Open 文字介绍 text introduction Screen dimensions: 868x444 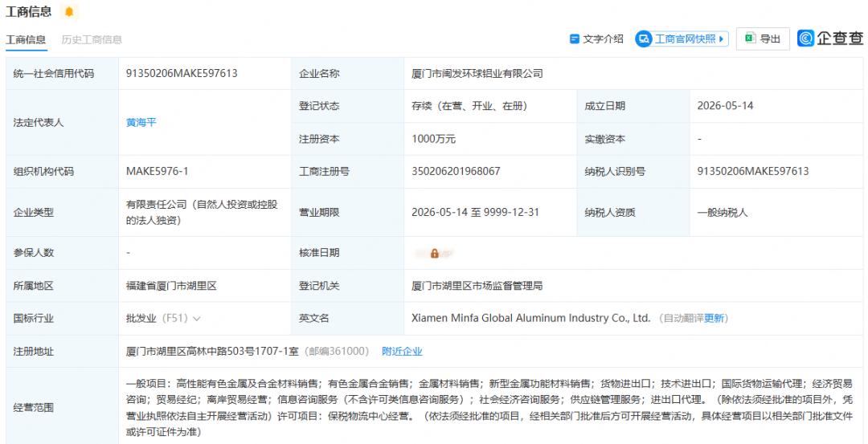(x=596, y=39)
